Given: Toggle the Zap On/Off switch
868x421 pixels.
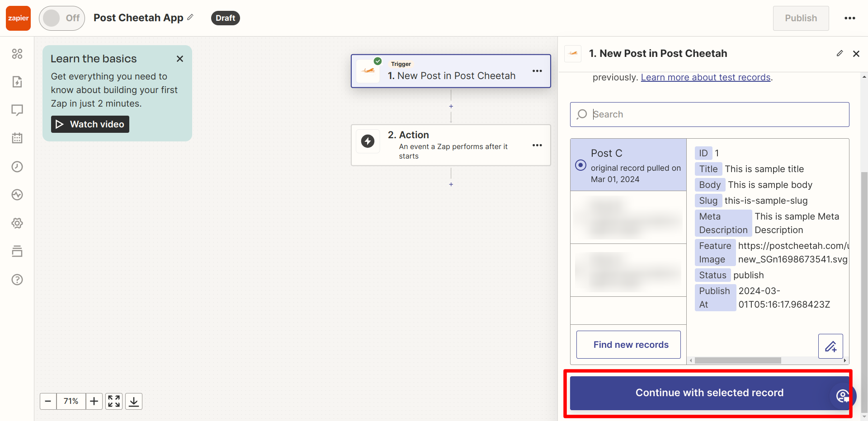Looking at the screenshot, I should tap(62, 18).
